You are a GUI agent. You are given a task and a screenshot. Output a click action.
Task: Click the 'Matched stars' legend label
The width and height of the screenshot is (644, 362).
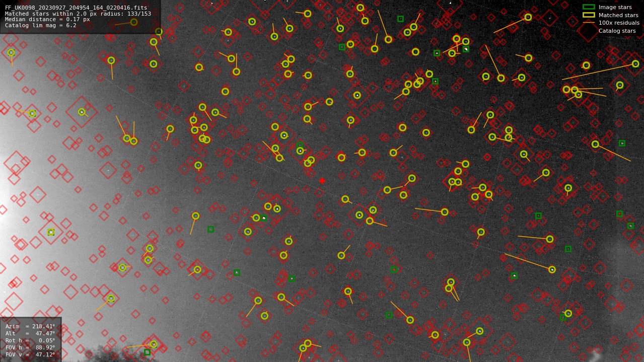tap(618, 16)
